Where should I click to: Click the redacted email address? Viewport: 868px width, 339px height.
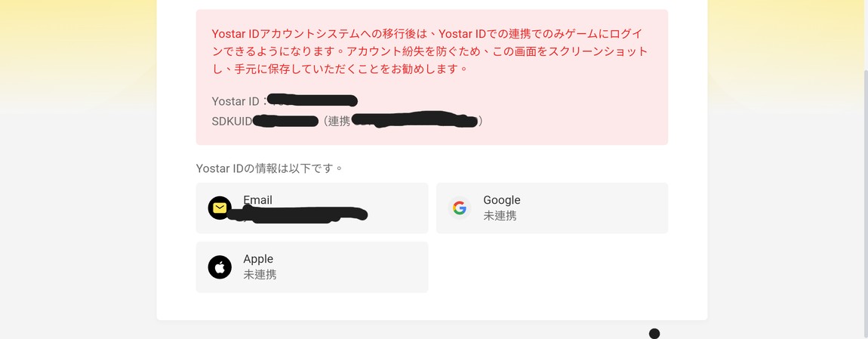tap(299, 214)
